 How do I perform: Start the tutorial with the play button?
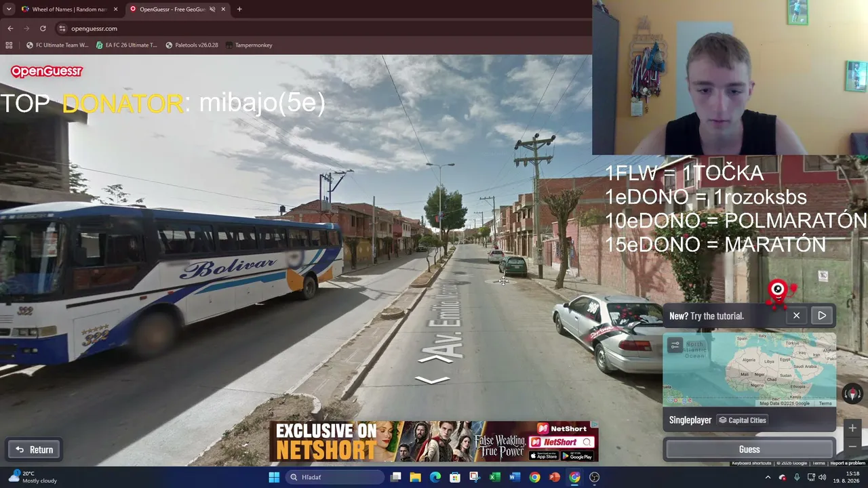(822, 316)
